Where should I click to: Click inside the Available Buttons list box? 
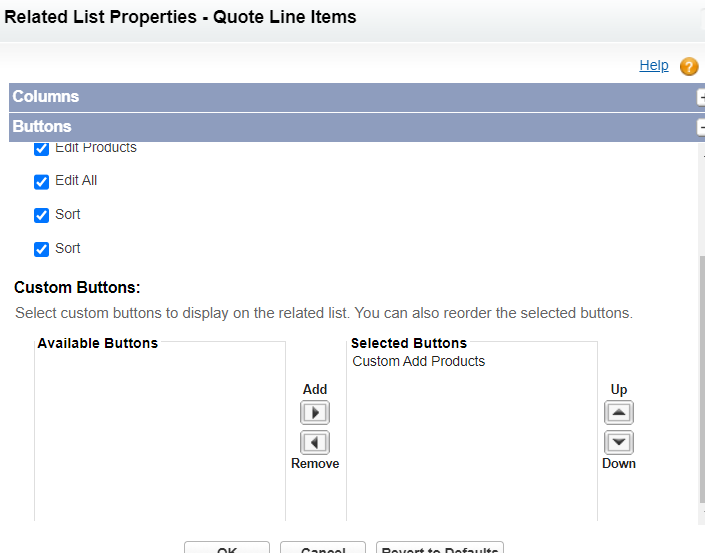[160, 430]
